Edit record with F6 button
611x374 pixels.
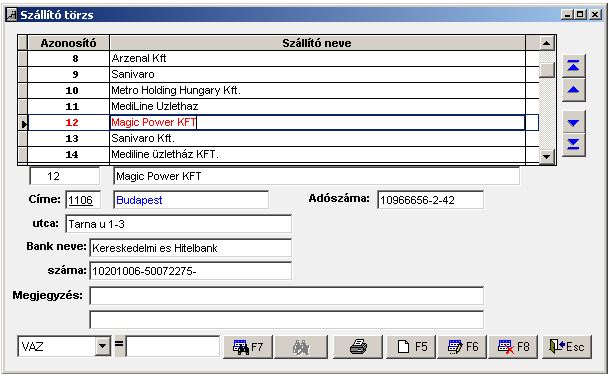pyautogui.click(x=462, y=347)
